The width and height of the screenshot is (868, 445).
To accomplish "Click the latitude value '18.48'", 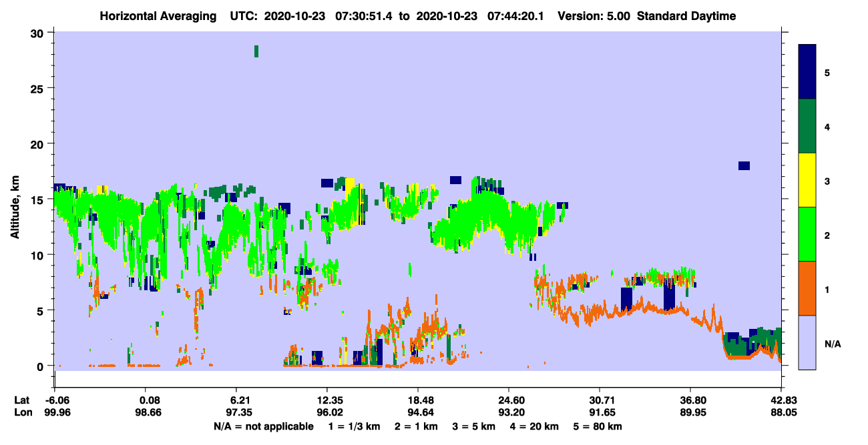I will (x=417, y=400).
